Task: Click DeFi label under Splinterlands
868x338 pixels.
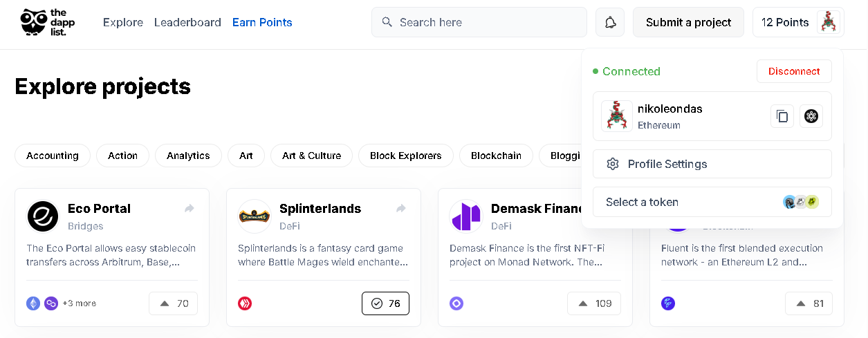Action: [x=290, y=226]
